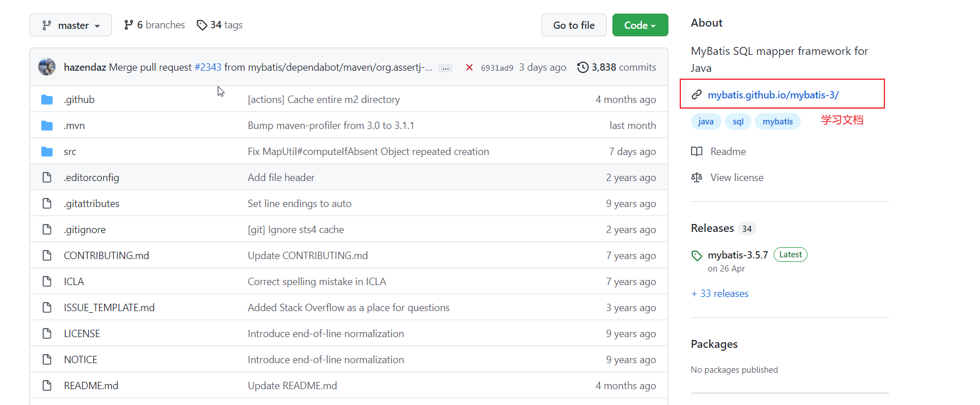
Task: Open commit 'Added Stack Overflow as a place for questions'
Action: pos(348,308)
